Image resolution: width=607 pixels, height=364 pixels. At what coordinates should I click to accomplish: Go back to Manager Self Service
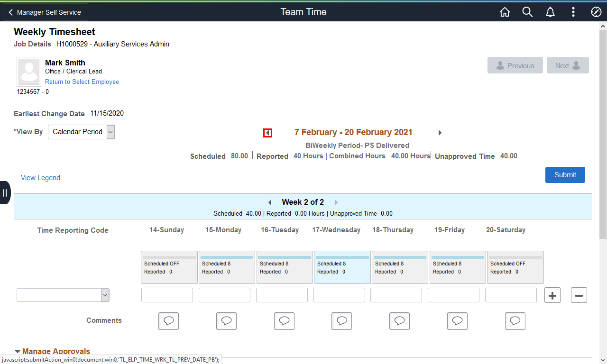point(46,12)
